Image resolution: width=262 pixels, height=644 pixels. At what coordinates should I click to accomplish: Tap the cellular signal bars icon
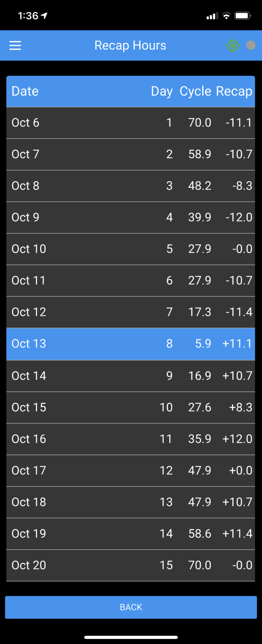point(212,16)
